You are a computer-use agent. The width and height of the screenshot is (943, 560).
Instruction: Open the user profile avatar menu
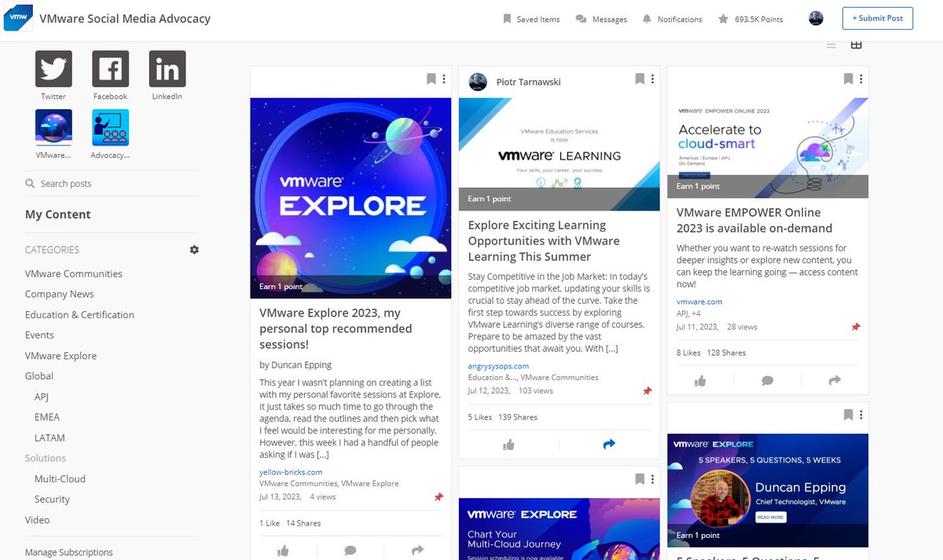(816, 18)
